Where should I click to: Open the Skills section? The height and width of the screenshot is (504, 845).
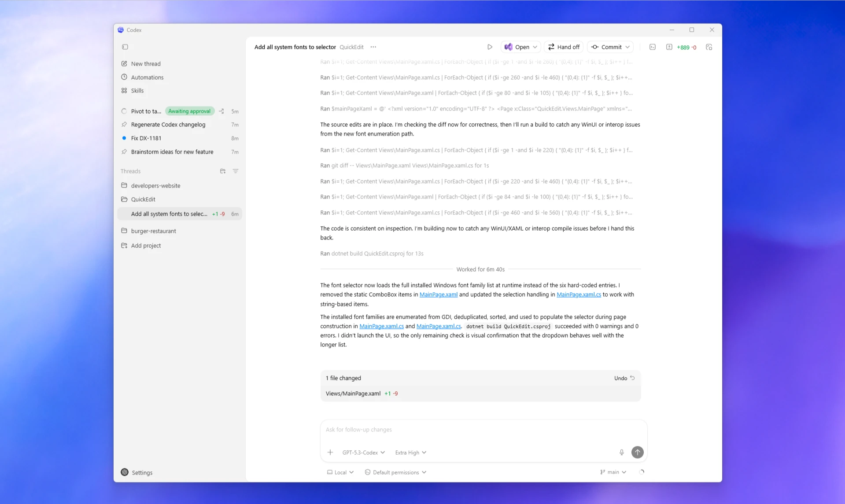tap(138, 91)
